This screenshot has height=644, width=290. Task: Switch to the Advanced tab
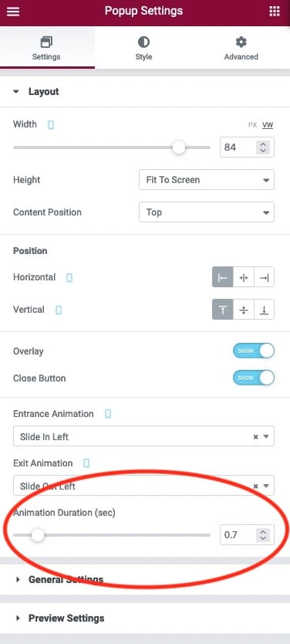(x=241, y=49)
